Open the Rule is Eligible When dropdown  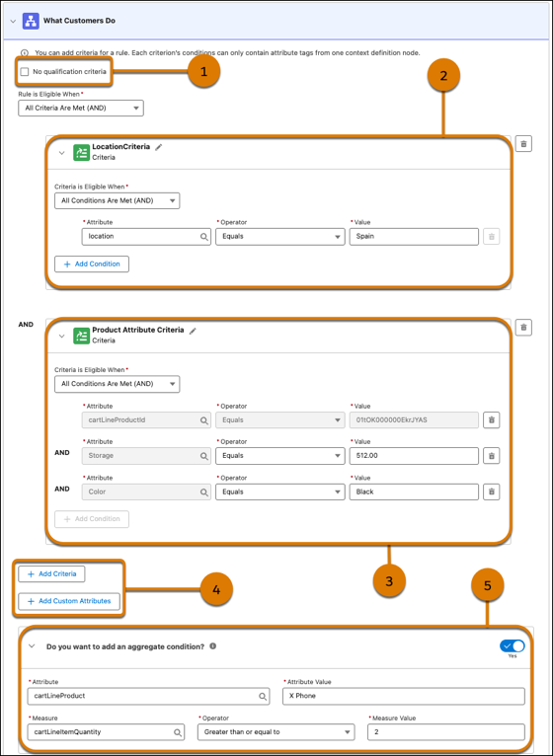pyautogui.click(x=81, y=108)
